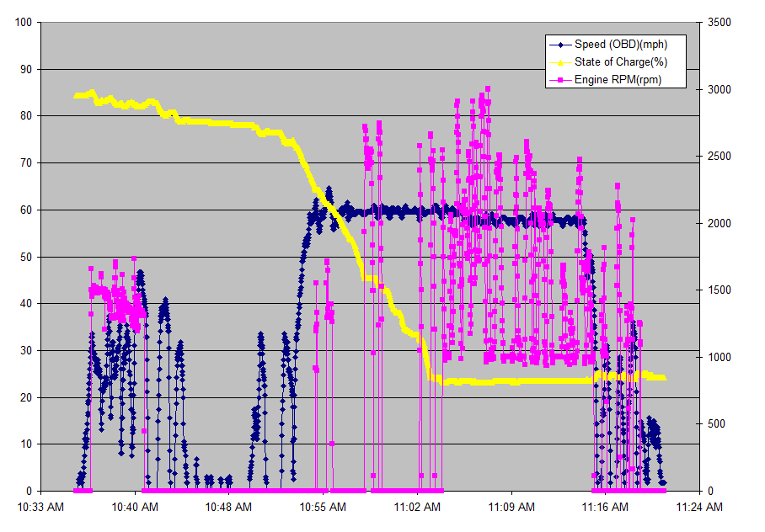The image size is (765, 532).
Task: Click the right axis value 3500
Action: tap(720, 23)
